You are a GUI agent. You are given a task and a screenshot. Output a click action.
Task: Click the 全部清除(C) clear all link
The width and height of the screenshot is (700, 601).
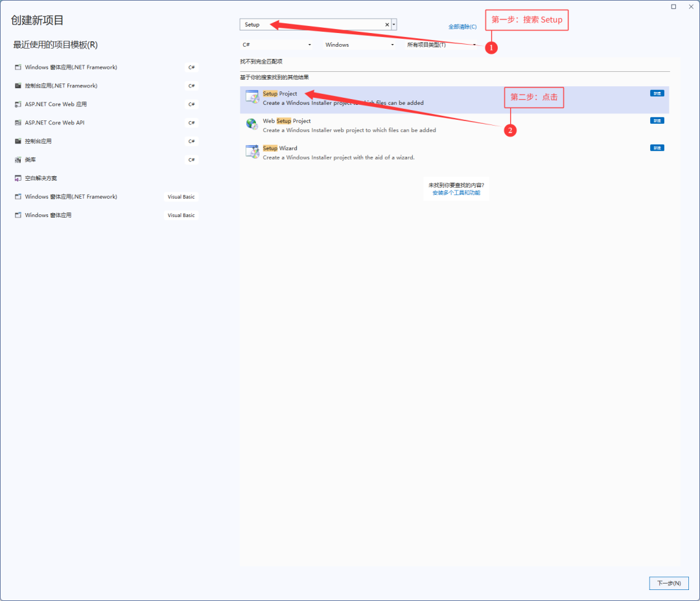pos(463,27)
